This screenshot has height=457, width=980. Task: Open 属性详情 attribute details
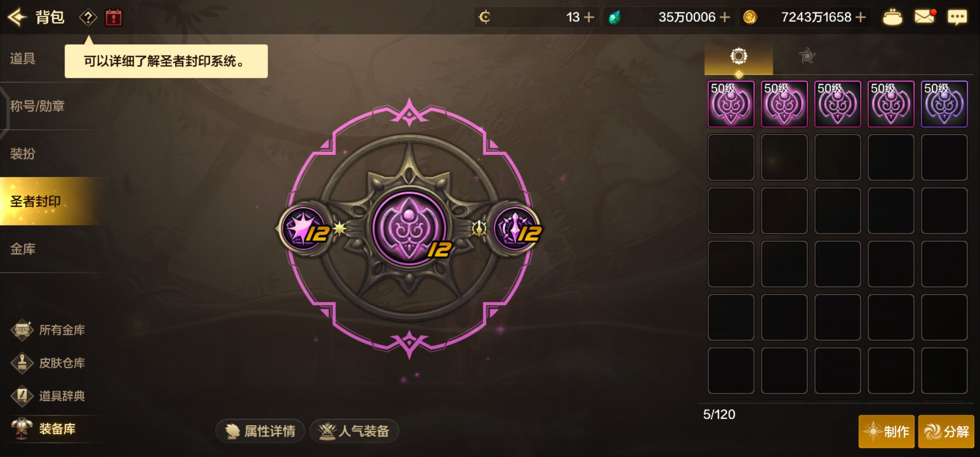coord(260,431)
